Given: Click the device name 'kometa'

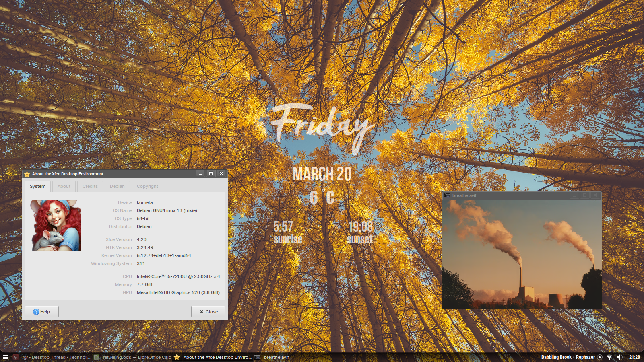Looking at the screenshot, I should coord(145,202).
